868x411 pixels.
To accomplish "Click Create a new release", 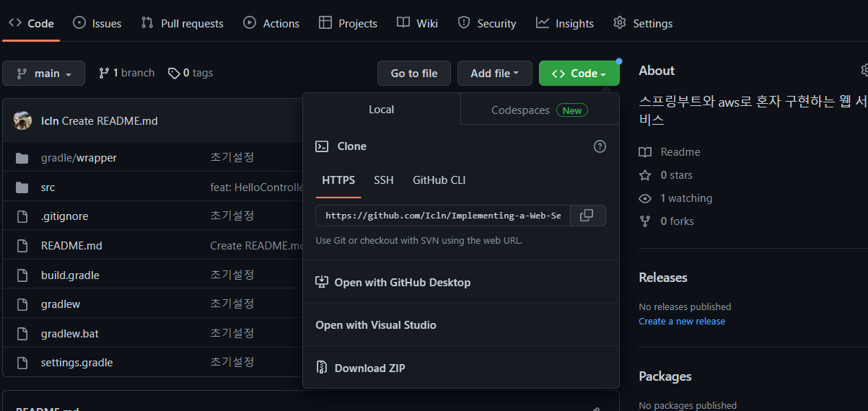I will coord(682,322).
